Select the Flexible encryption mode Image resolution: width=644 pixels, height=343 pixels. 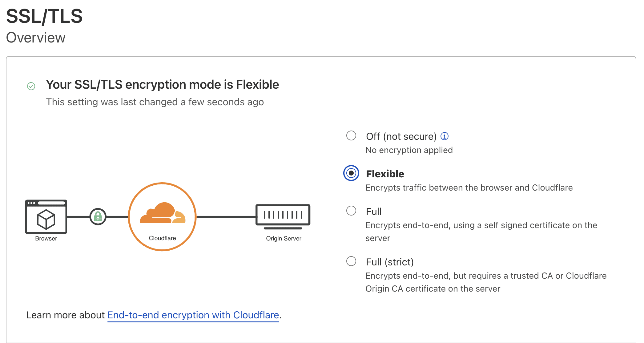click(x=351, y=173)
